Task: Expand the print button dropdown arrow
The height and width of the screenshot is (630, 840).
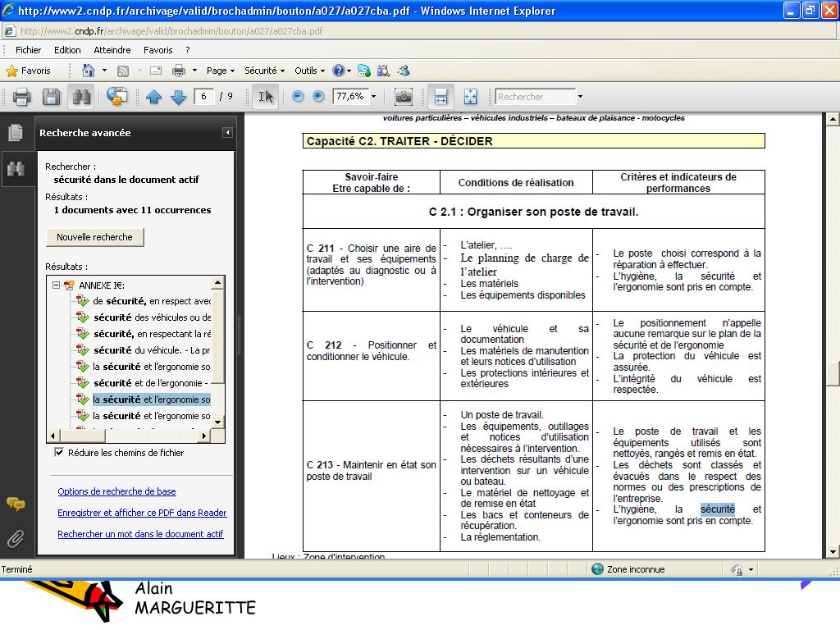Action: (194, 71)
